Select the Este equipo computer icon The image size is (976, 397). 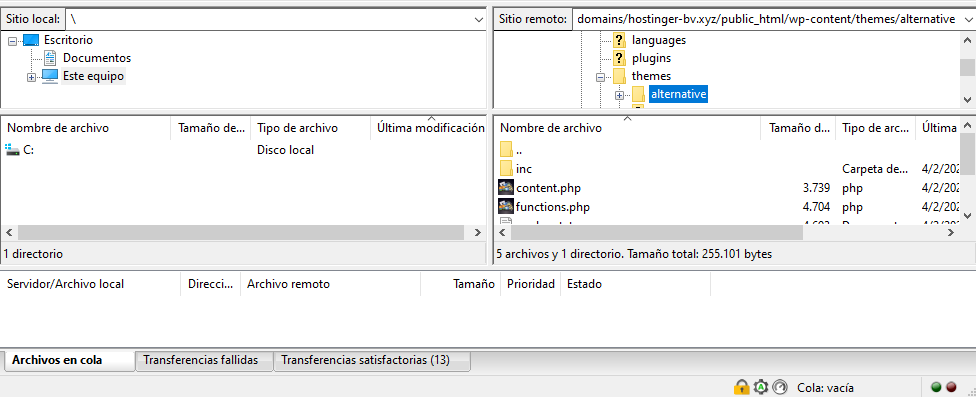tap(50, 77)
